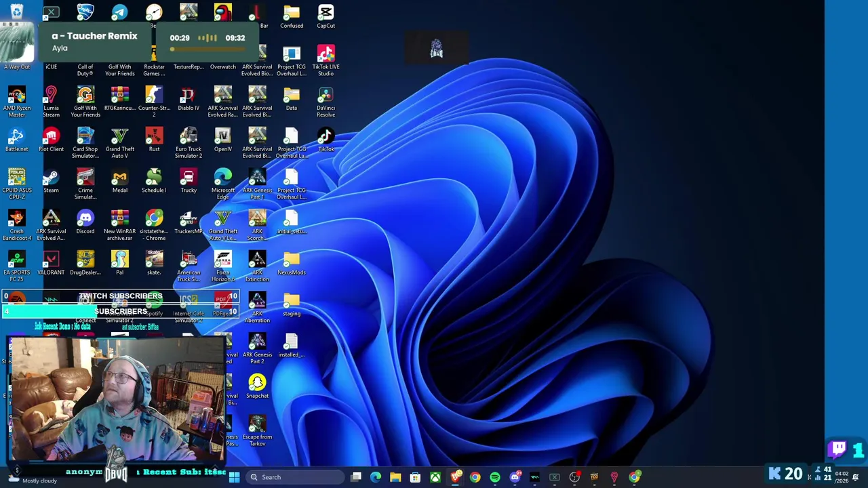Image resolution: width=868 pixels, height=488 pixels.
Task: Open Crash Bandicoot 4 shortcut
Action: click(17, 226)
